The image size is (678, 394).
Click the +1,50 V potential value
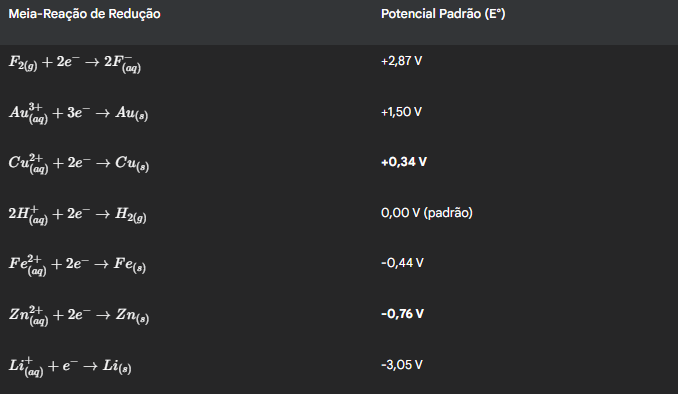click(x=401, y=112)
